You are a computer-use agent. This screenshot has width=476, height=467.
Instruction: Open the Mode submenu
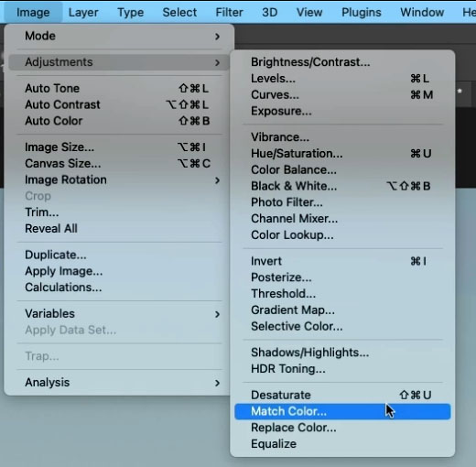coord(119,36)
